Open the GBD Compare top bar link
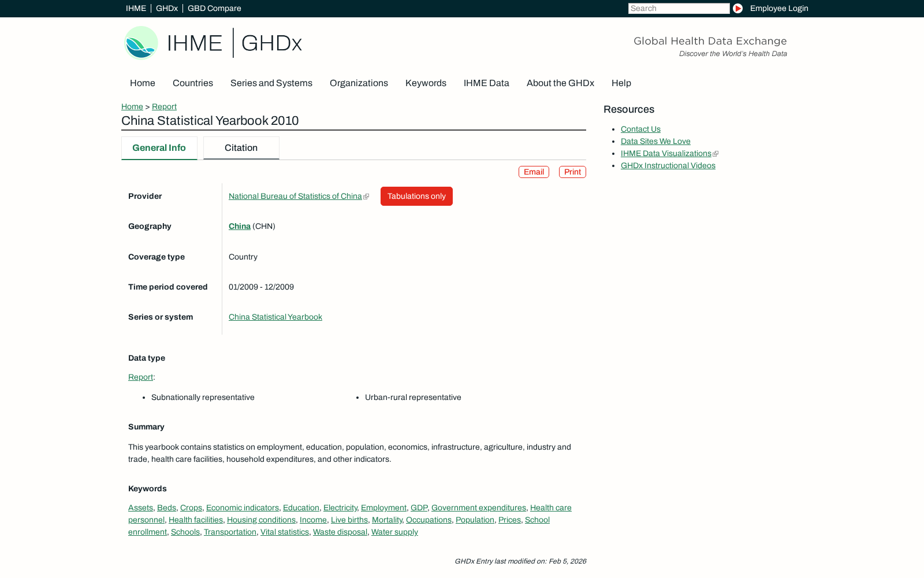This screenshot has height=578, width=924. click(x=214, y=8)
